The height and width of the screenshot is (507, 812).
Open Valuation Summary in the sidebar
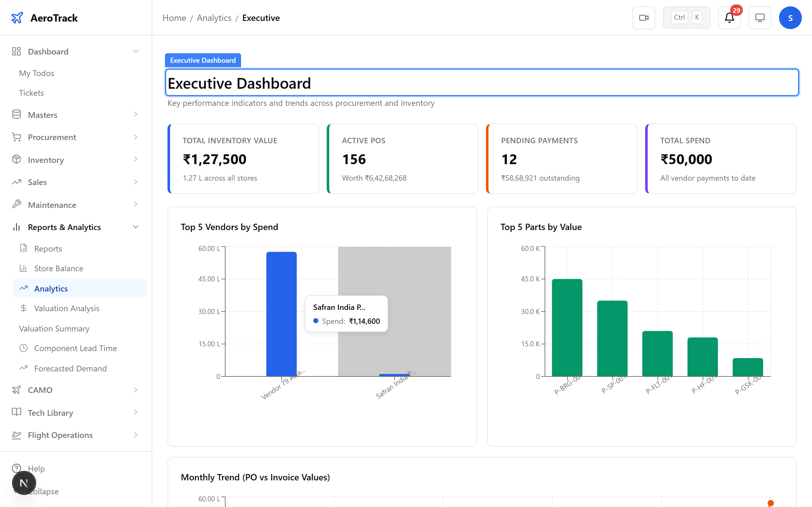54,328
